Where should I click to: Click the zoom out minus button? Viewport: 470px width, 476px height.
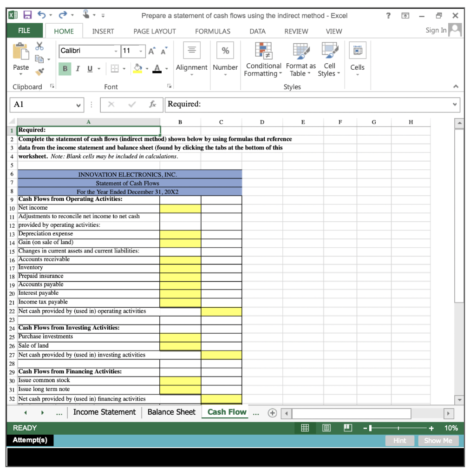click(366, 428)
